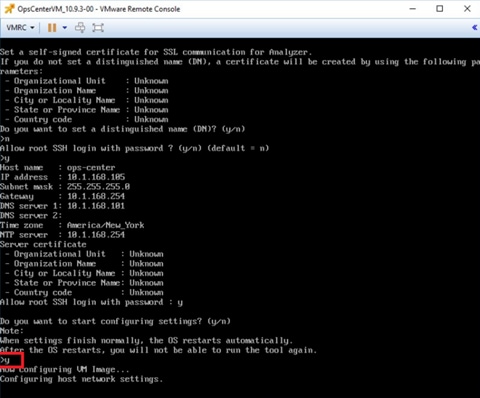The image size is (480, 398).
Task: Click the VMware Remote Console app icon
Action: click(9, 9)
